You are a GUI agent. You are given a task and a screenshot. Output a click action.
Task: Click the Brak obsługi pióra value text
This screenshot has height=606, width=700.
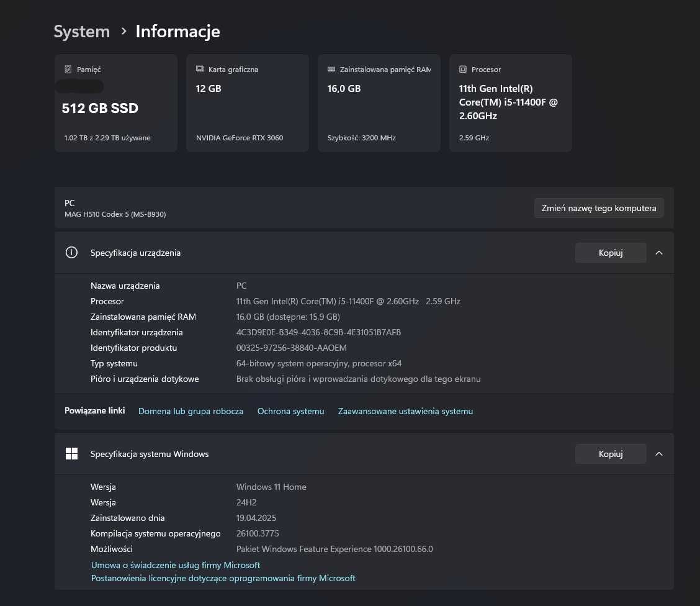point(358,379)
